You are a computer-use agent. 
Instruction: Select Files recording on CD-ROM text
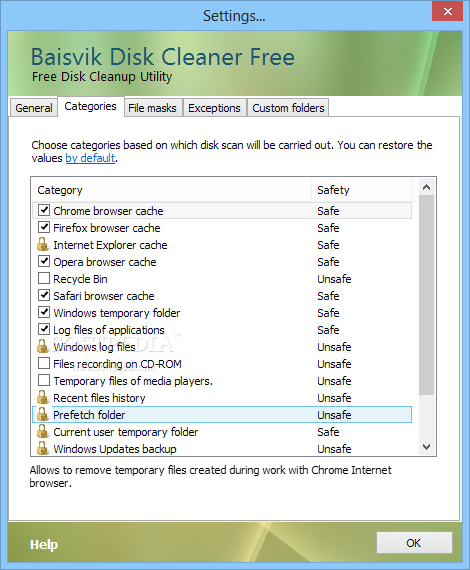(x=117, y=364)
